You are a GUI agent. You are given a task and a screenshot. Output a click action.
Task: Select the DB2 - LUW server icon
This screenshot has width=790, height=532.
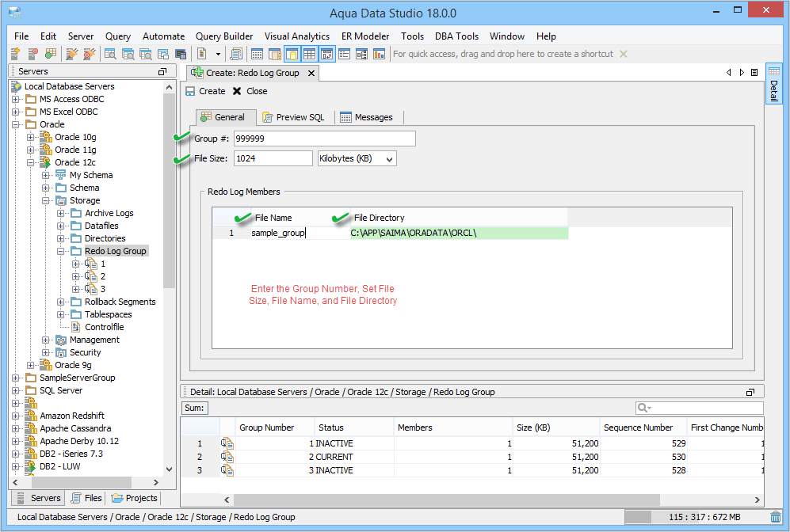(31, 466)
